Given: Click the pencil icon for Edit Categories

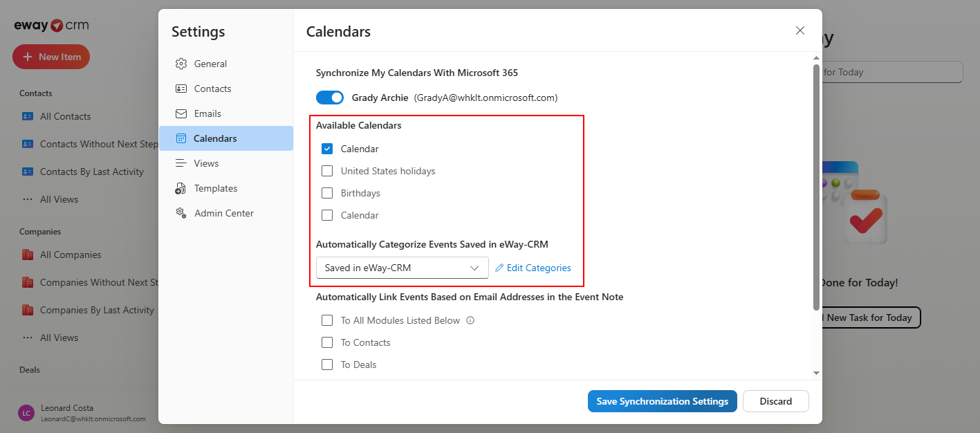Looking at the screenshot, I should click(499, 268).
